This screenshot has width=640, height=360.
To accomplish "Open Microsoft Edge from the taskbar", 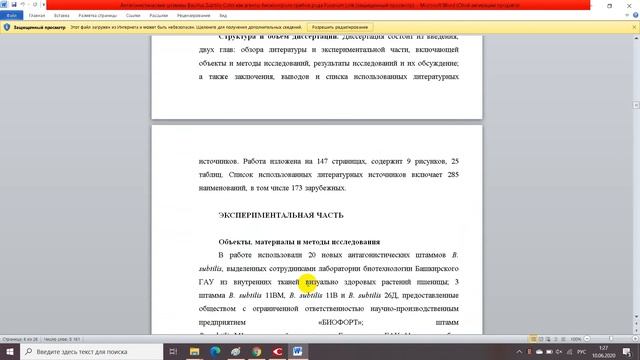I will tap(215, 351).
